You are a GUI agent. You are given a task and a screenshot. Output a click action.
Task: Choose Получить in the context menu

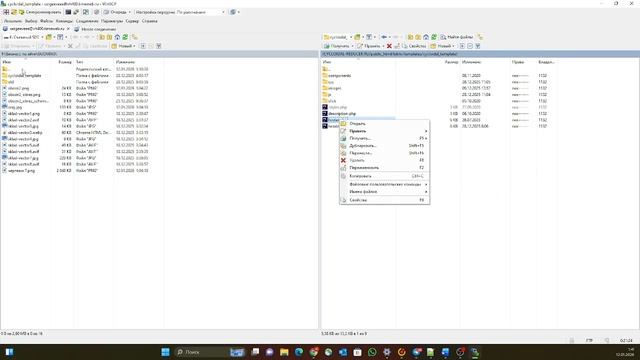(x=384, y=138)
